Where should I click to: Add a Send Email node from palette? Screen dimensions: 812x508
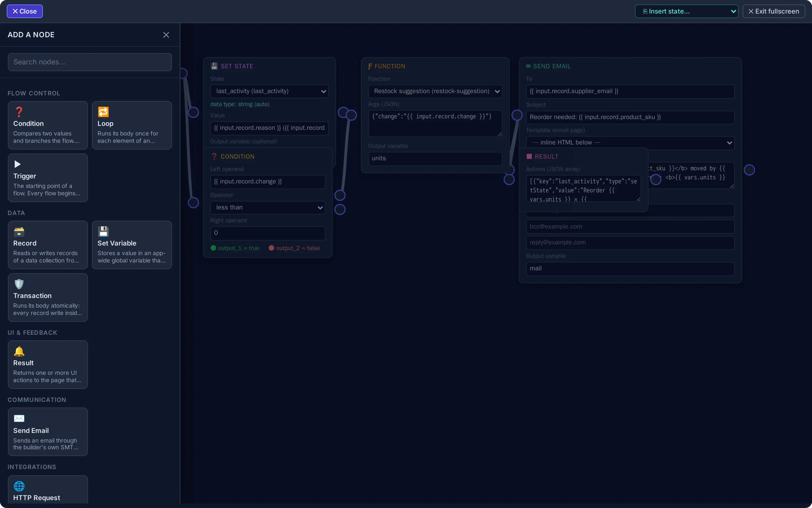[48, 432]
